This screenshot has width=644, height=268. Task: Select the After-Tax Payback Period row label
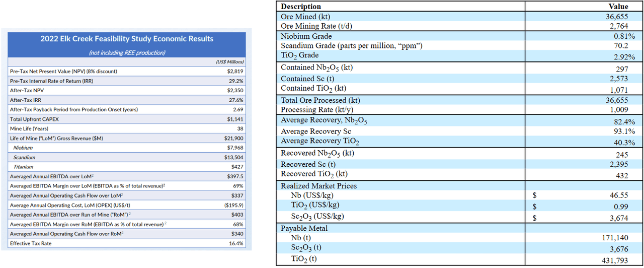pyautogui.click(x=74, y=110)
